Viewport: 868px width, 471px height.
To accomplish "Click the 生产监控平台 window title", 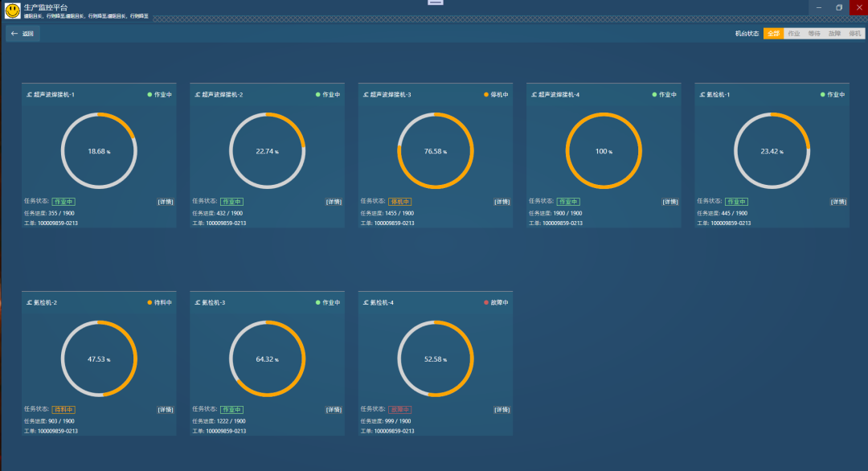I will coord(45,7).
